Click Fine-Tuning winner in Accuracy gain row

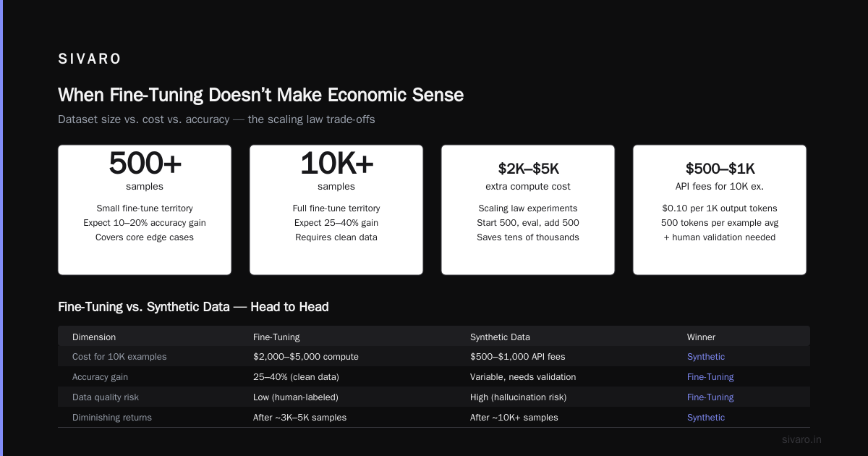click(710, 377)
